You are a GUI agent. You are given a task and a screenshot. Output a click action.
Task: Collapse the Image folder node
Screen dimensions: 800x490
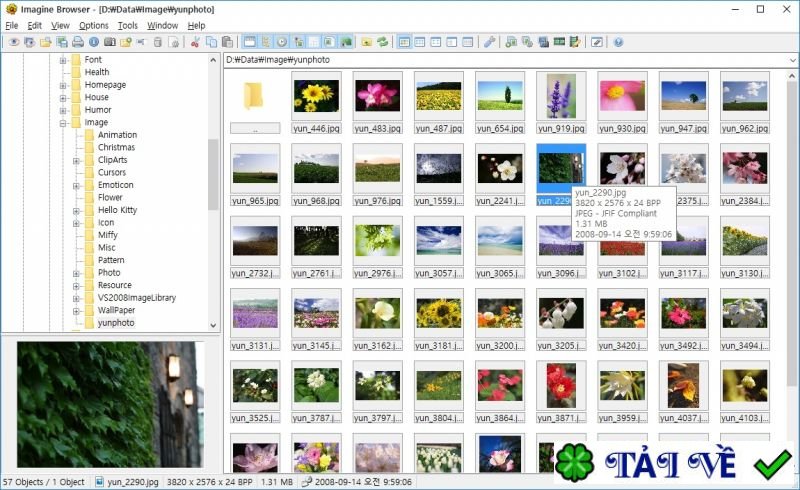point(63,123)
